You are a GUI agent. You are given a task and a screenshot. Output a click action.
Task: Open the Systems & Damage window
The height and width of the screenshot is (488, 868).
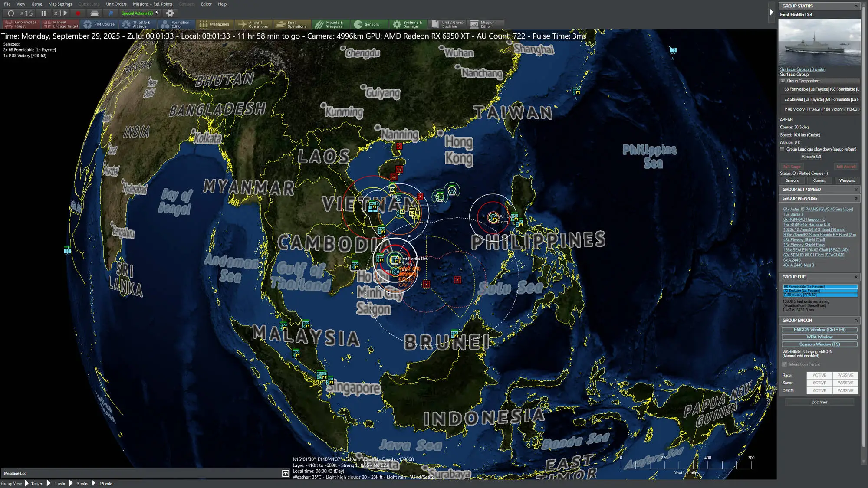pos(407,24)
